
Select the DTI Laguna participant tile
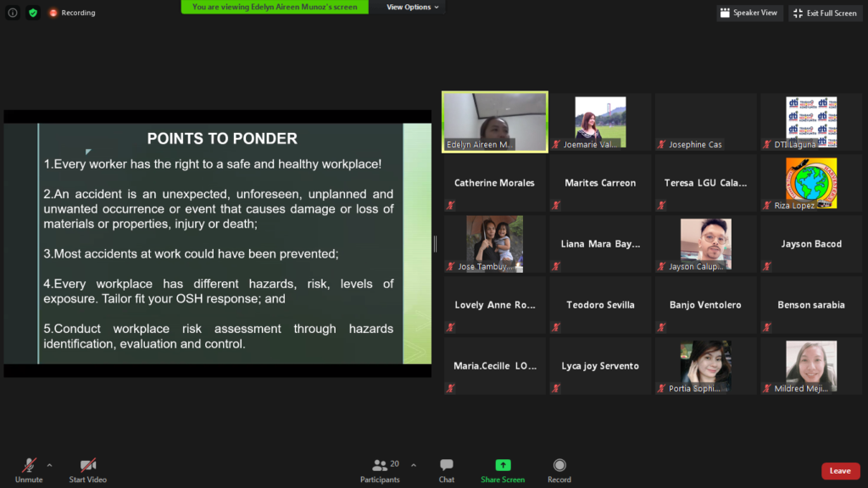click(810, 122)
